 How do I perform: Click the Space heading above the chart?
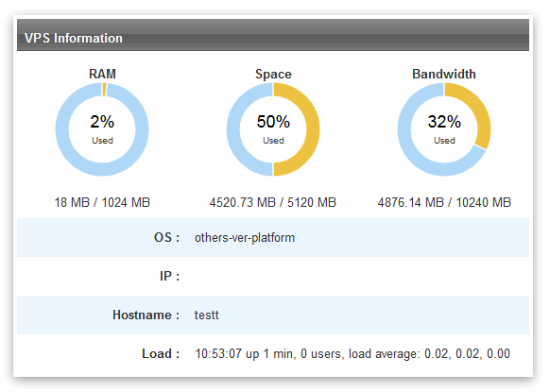pos(273,74)
